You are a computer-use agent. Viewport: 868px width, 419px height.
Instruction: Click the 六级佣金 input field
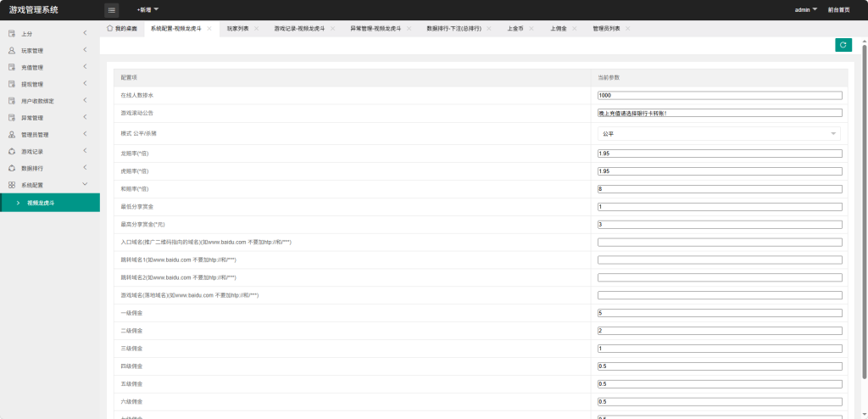point(720,402)
